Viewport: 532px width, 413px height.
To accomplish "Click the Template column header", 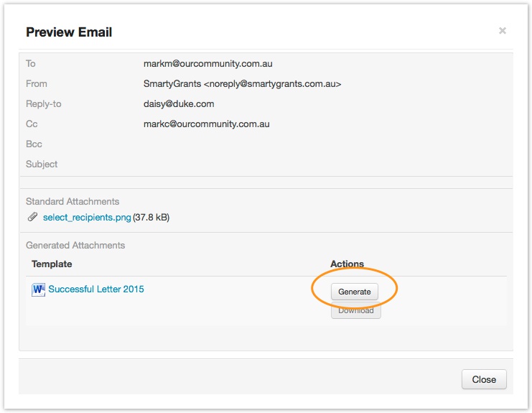I will (x=52, y=264).
